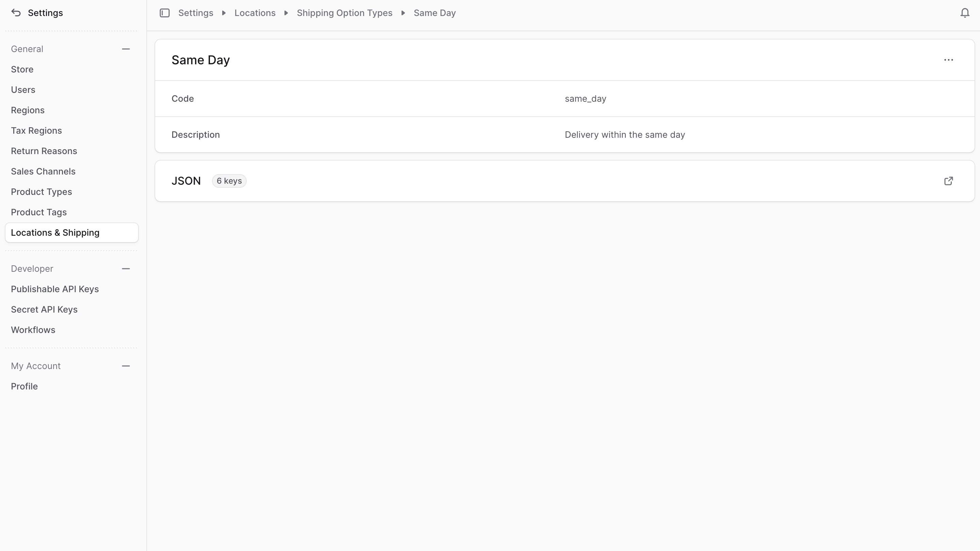Open Publishable API Keys
This screenshot has width=980, height=551.
point(55,289)
